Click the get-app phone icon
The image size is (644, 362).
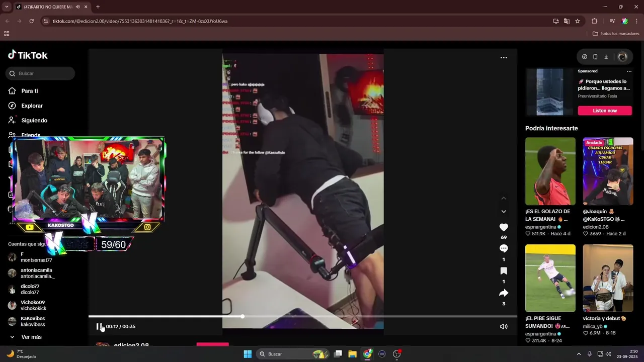click(595, 57)
